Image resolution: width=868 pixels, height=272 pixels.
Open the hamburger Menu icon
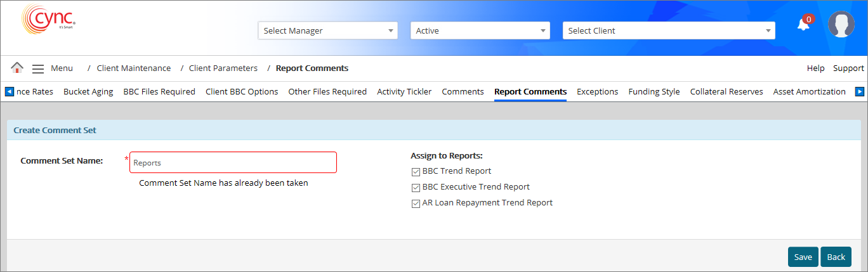tap(38, 68)
